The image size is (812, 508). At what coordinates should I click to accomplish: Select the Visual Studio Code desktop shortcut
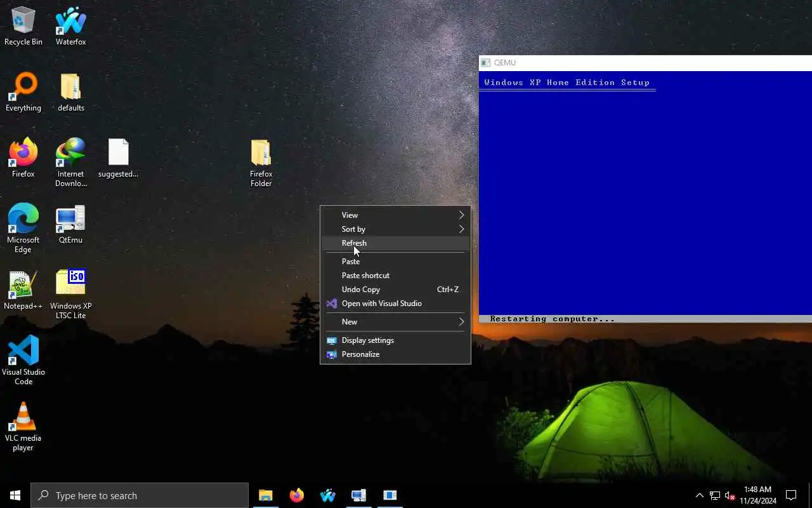pos(23,361)
